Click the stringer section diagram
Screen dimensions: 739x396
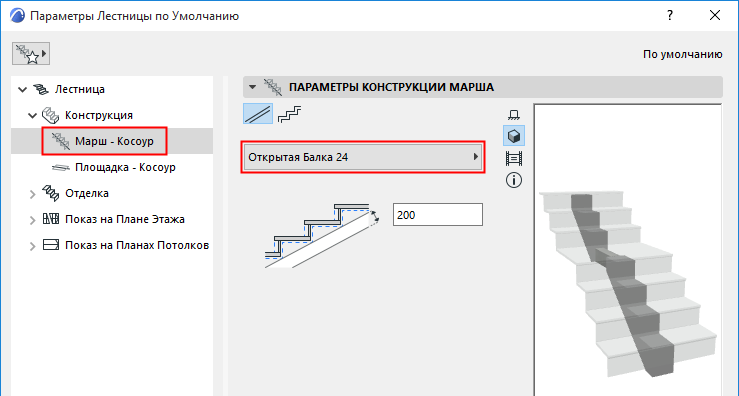click(x=322, y=236)
